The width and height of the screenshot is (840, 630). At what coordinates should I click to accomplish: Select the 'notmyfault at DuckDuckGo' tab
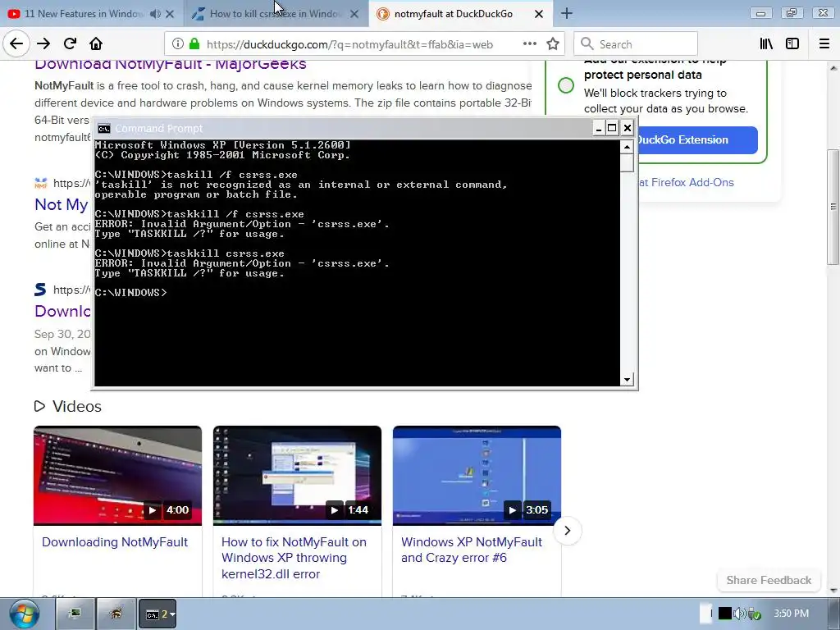(x=454, y=14)
